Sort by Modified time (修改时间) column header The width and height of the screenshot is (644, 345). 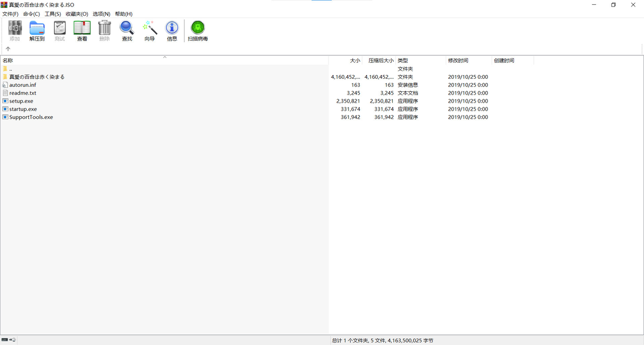coord(469,60)
